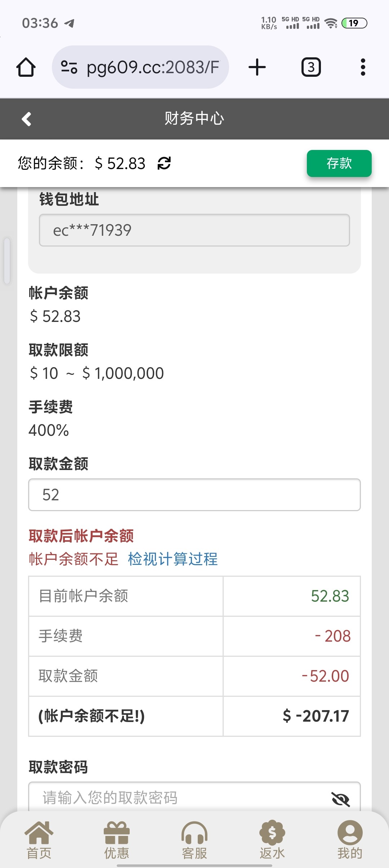This screenshot has height=868, width=389.
Task: Open a new browser tab
Action: (257, 67)
